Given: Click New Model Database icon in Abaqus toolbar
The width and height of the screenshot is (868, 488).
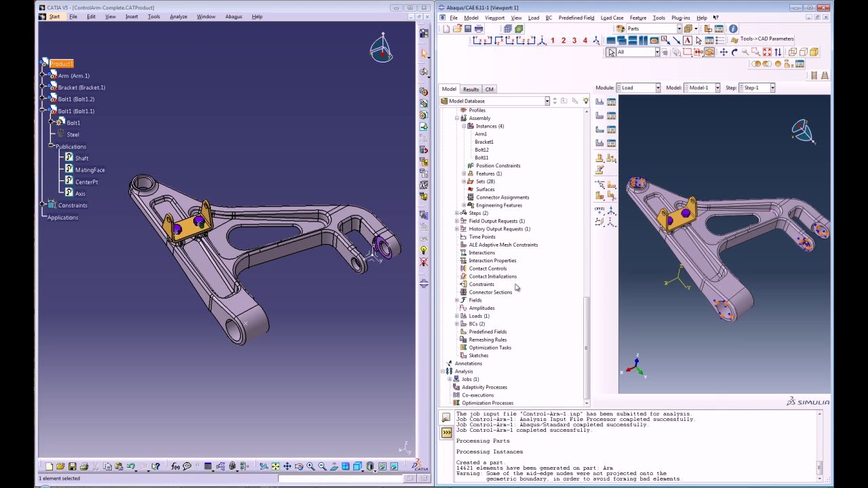Looking at the screenshot, I should point(446,28).
